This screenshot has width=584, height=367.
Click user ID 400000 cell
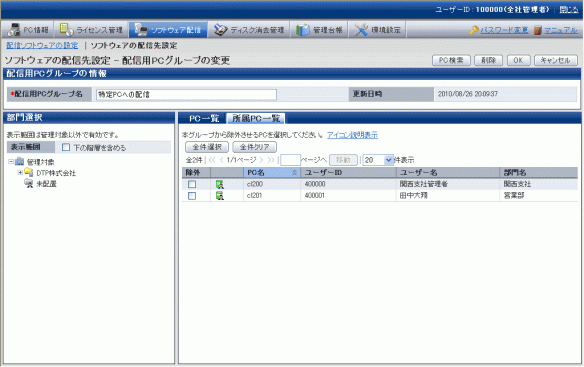(x=315, y=184)
